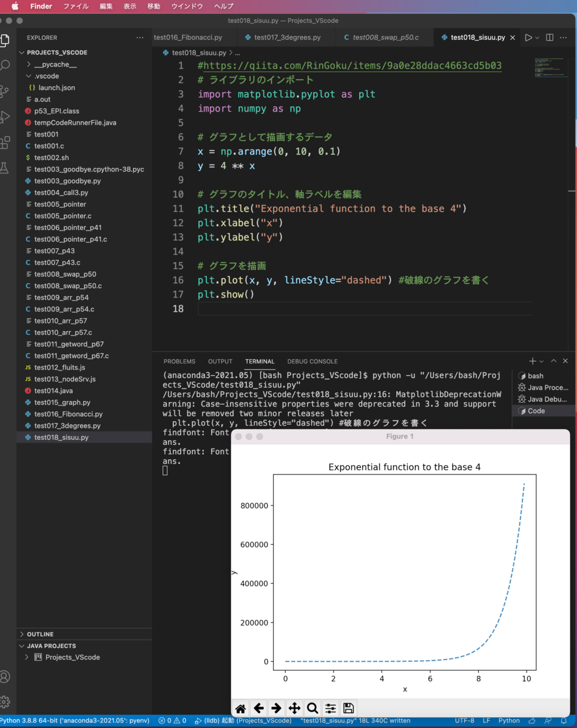The image size is (577, 728).
Task: Select the bash terminal instance
Action: tap(544, 376)
